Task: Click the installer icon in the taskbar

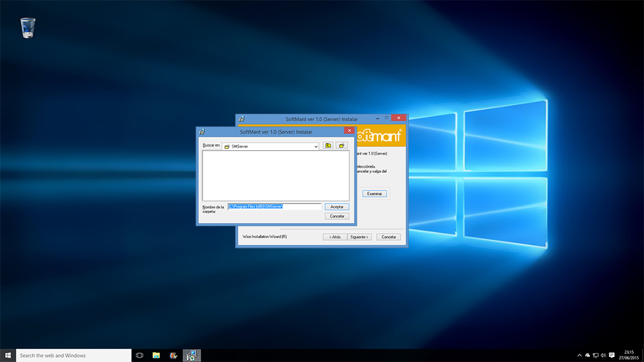Action: (191, 355)
